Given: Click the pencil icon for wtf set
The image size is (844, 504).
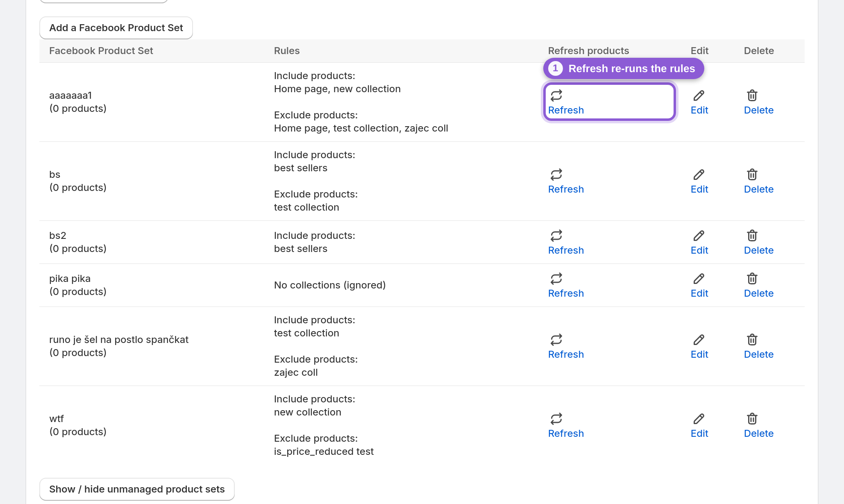Looking at the screenshot, I should coord(699,419).
